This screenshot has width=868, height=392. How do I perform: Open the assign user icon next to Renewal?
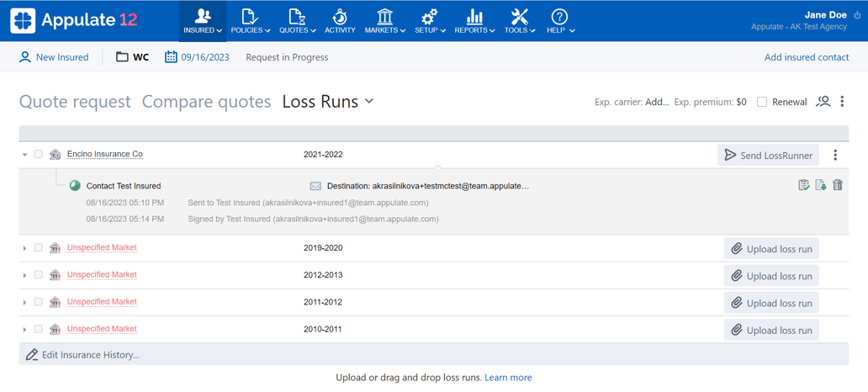tap(823, 102)
